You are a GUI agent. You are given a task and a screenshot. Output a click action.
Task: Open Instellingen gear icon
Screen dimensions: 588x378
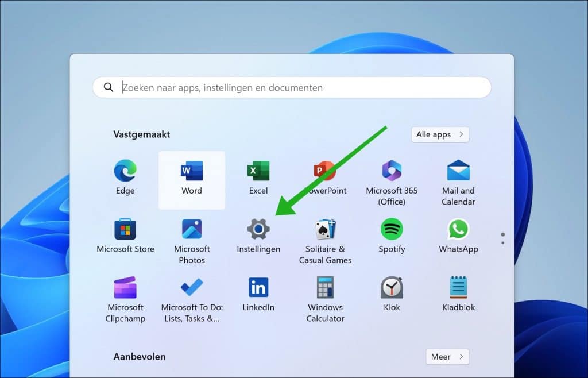pyautogui.click(x=258, y=229)
